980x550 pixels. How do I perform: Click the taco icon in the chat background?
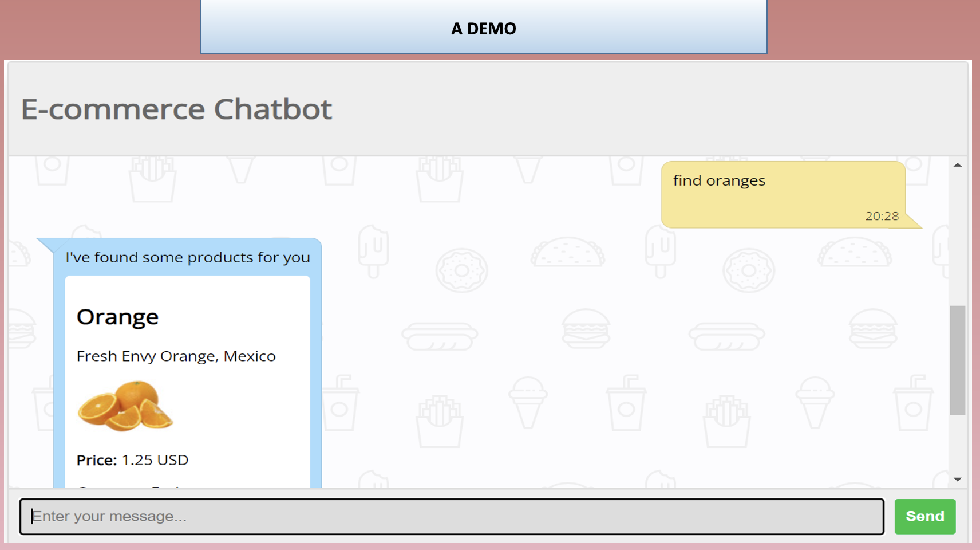(567, 252)
